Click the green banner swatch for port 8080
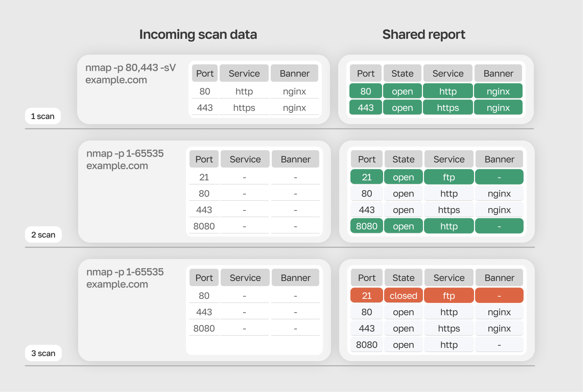583x392 pixels. pos(499,226)
